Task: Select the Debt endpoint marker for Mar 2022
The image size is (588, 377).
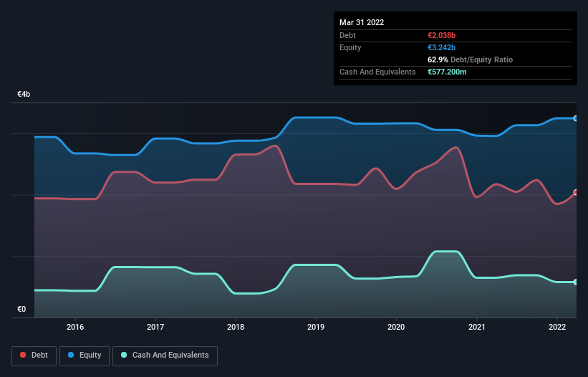Action: click(x=576, y=192)
